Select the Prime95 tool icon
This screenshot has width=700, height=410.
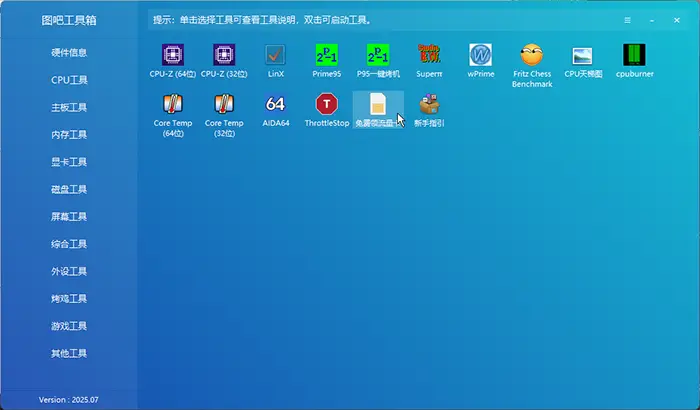pyautogui.click(x=327, y=55)
